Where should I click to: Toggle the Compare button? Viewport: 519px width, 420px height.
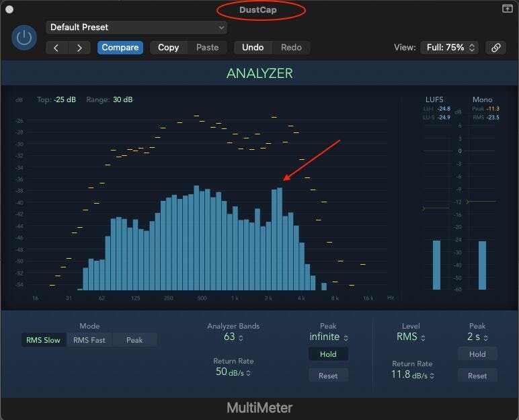[x=120, y=47]
